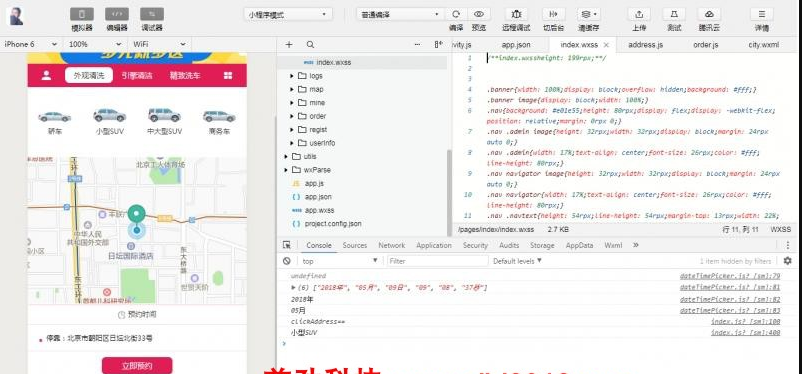Open the top context dropdown
Screen dimensions: 802x374
click(340, 261)
